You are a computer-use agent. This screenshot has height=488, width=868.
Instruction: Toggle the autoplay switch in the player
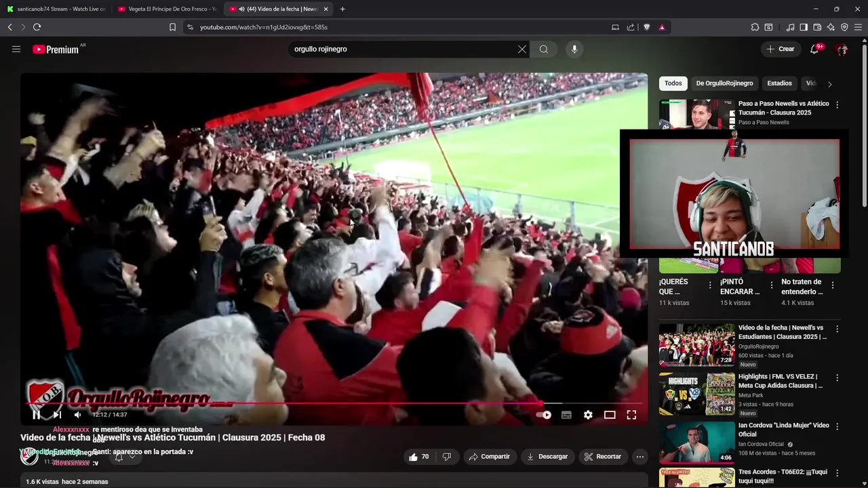tap(544, 415)
